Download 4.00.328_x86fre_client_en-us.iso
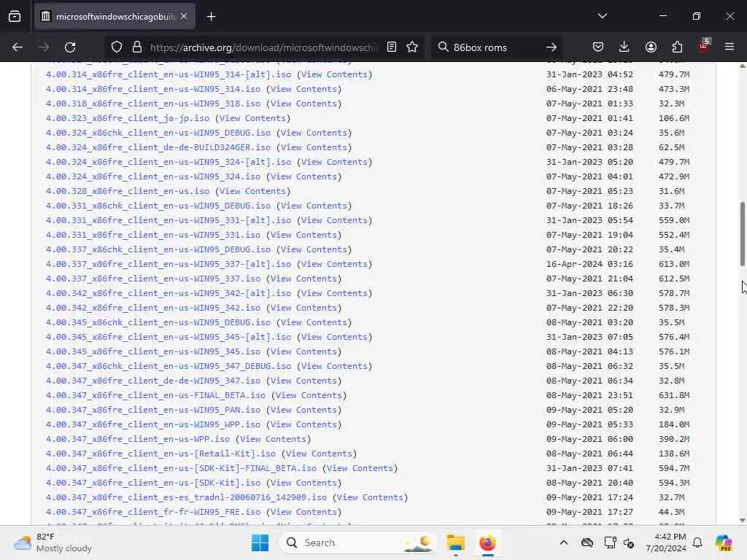Screen dimensions: 747x560 click(x=128, y=191)
